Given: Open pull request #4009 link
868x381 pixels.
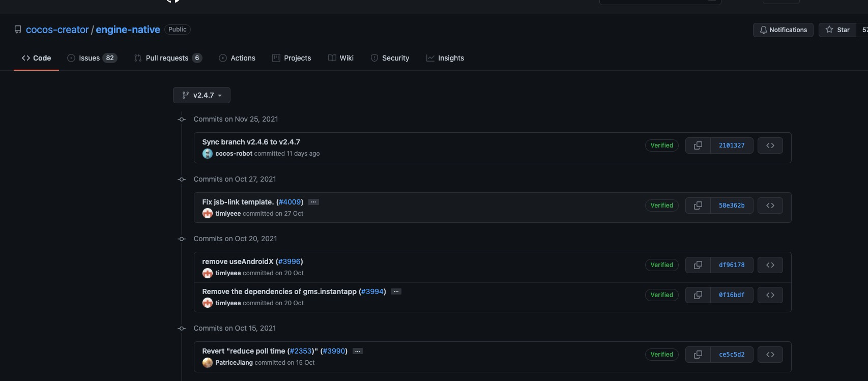Looking at the screenshot, I should point(290,202).
